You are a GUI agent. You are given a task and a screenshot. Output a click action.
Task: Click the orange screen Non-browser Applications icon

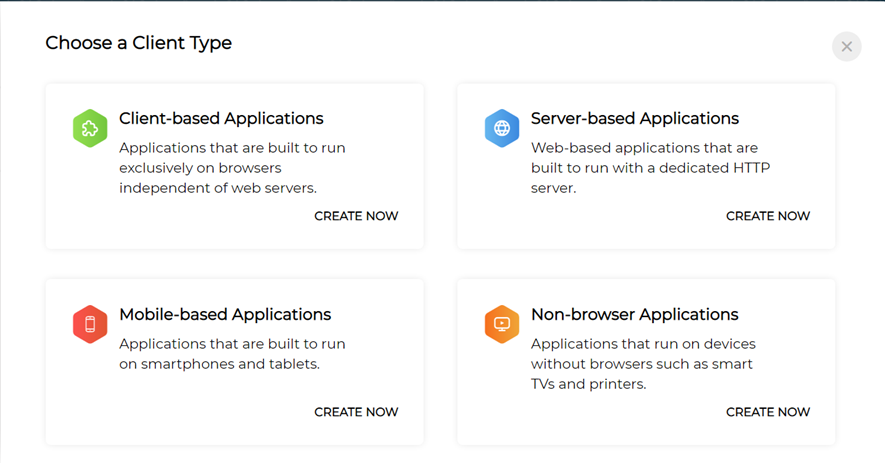point(502,324)
